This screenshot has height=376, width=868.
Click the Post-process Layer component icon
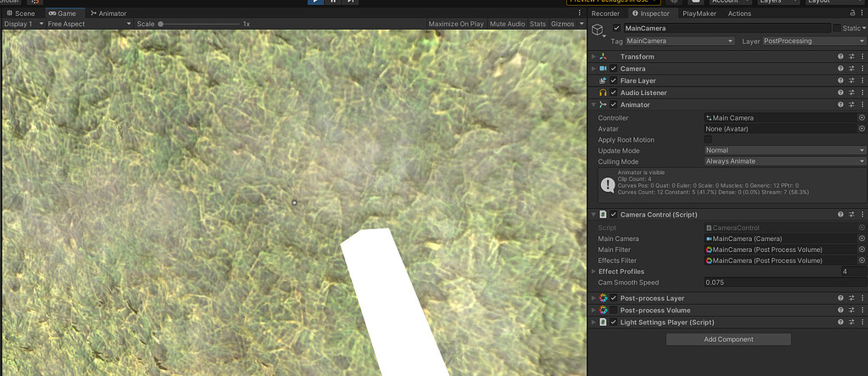tap(604, 299)
